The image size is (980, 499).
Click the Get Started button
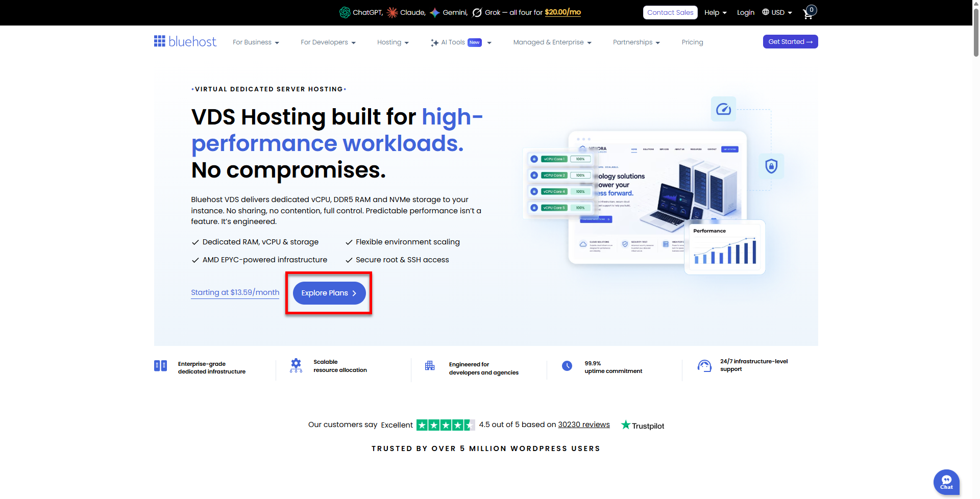point(790,42)
